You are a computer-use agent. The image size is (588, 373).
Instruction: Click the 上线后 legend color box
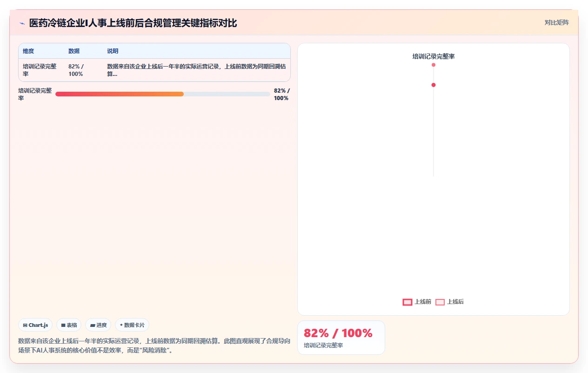(440, 302)
